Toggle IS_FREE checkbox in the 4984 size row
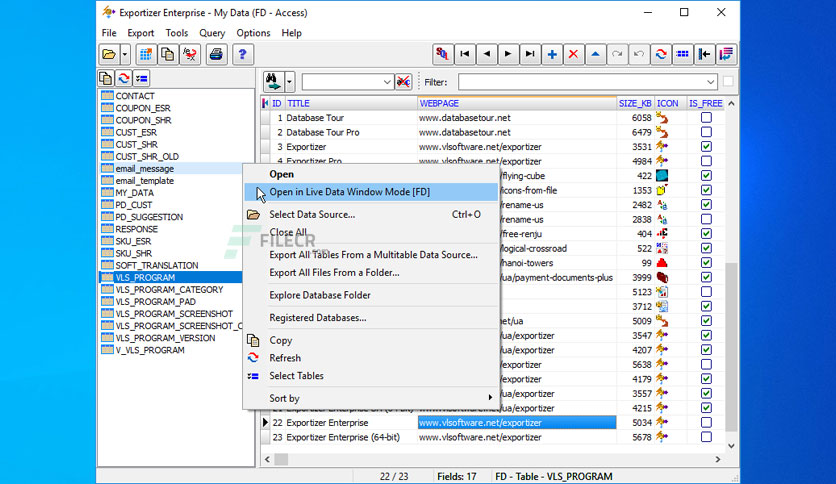The image size is (836, 484). pyautogui.click(x=706, y=161)
